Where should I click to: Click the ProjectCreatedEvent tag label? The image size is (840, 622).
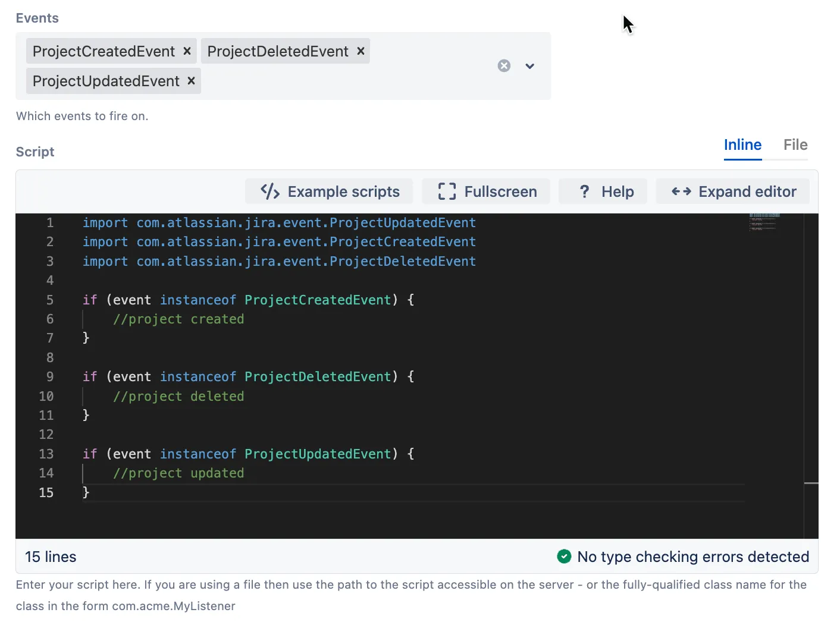pos(104,51)
